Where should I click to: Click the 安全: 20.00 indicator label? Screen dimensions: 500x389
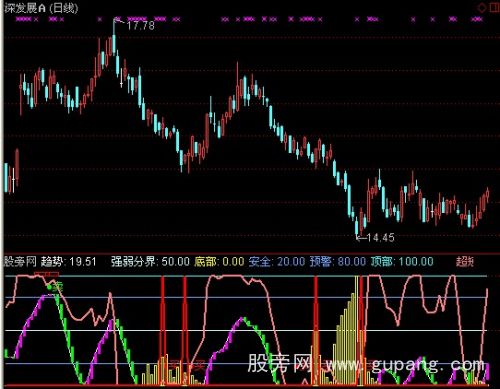[277, 262]
